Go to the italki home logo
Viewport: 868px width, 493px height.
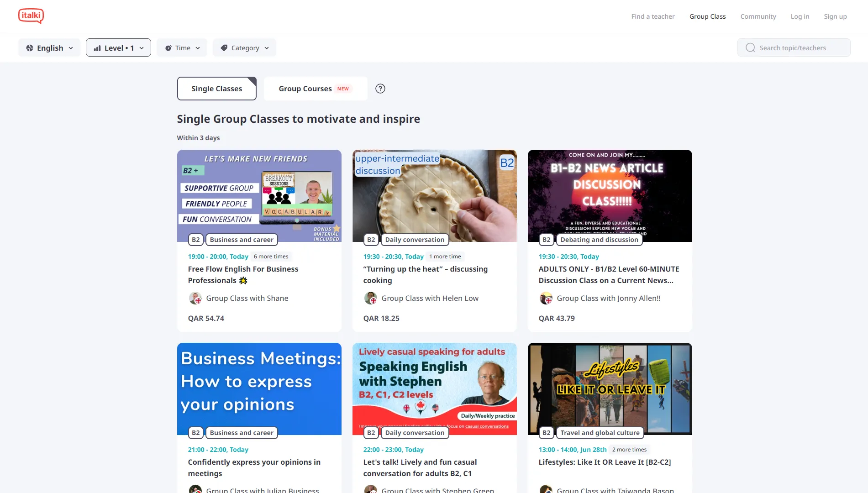[31, 16]
